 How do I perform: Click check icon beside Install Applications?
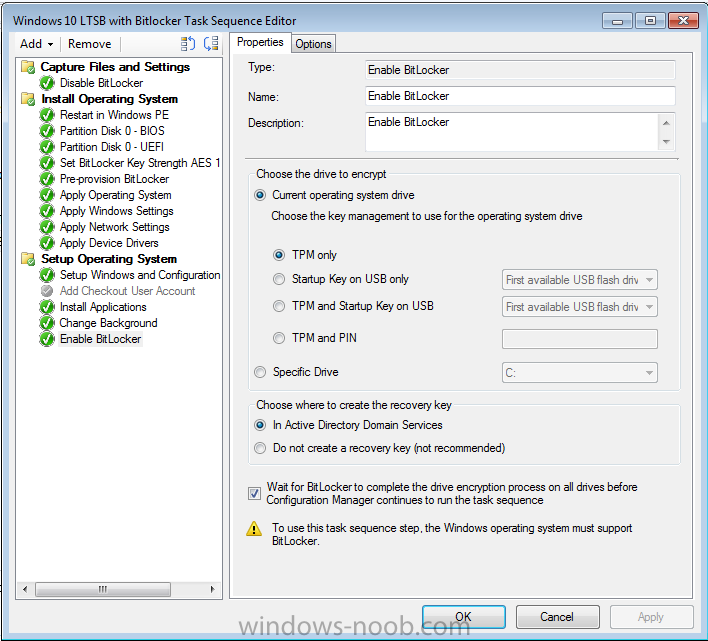tap(47, 307)
